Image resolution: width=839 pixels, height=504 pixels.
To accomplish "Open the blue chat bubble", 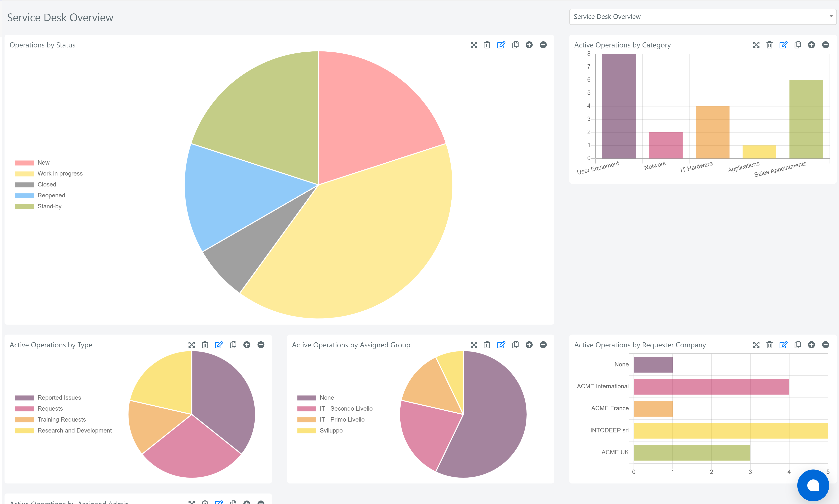I will click(813, 485).
